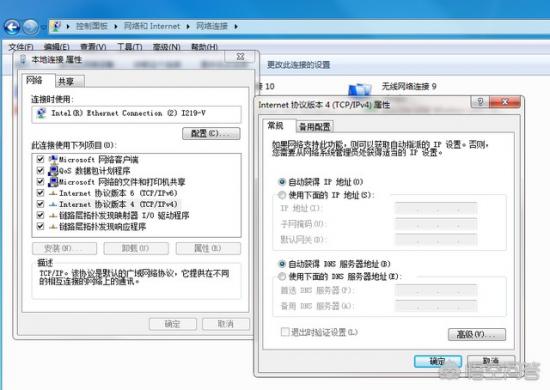This screenshot has height=390, width=550.
Task: Select 使用下面的 IP 地址 radio button
Action: (x=282, y=195)
